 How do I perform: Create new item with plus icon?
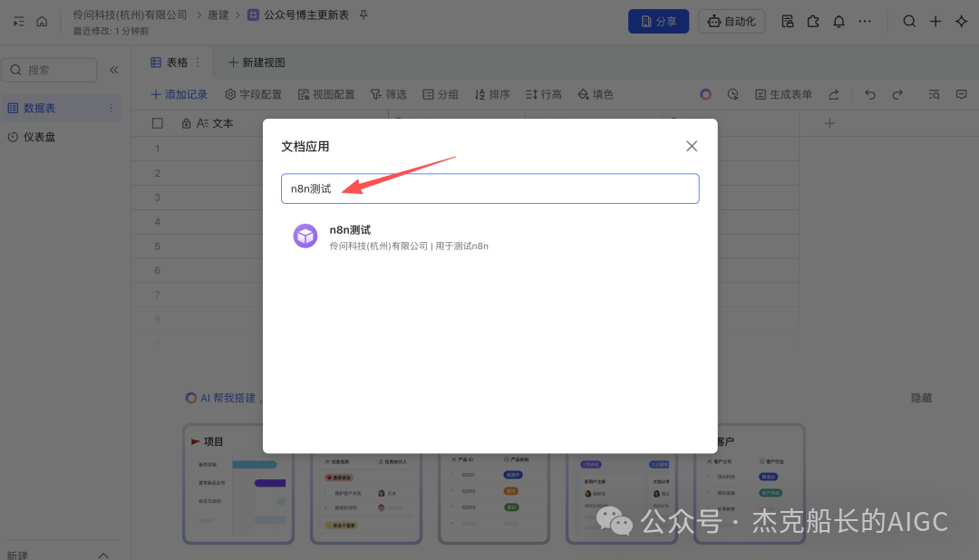pos(935,21)
